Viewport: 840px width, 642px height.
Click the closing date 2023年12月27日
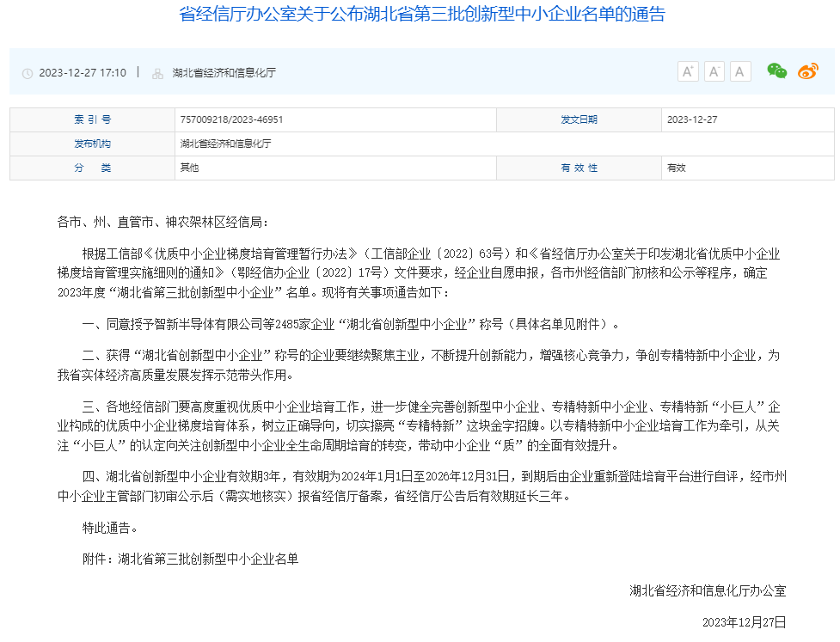coord(744,622)
